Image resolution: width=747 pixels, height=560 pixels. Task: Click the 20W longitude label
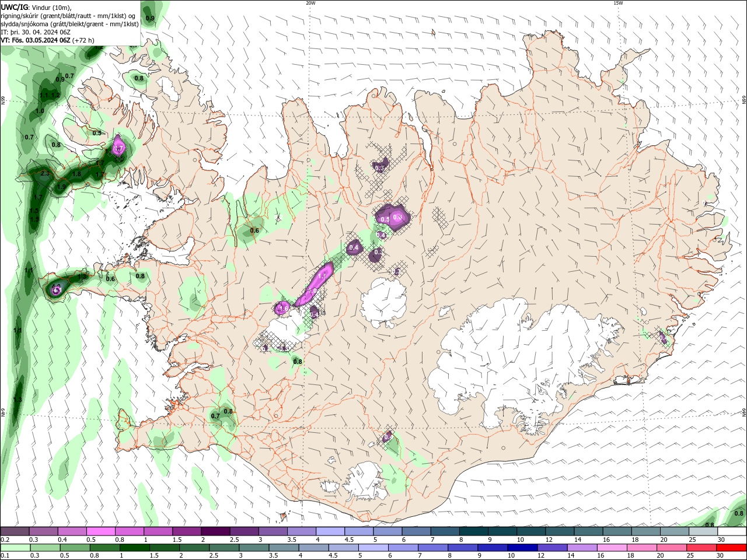pyautogui.click(x=310, y=3)
